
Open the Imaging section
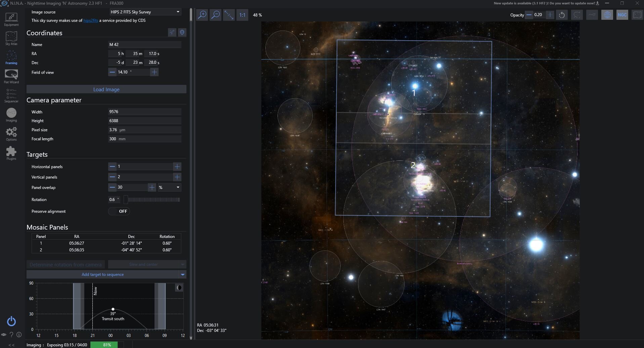(x=11, y=115)
